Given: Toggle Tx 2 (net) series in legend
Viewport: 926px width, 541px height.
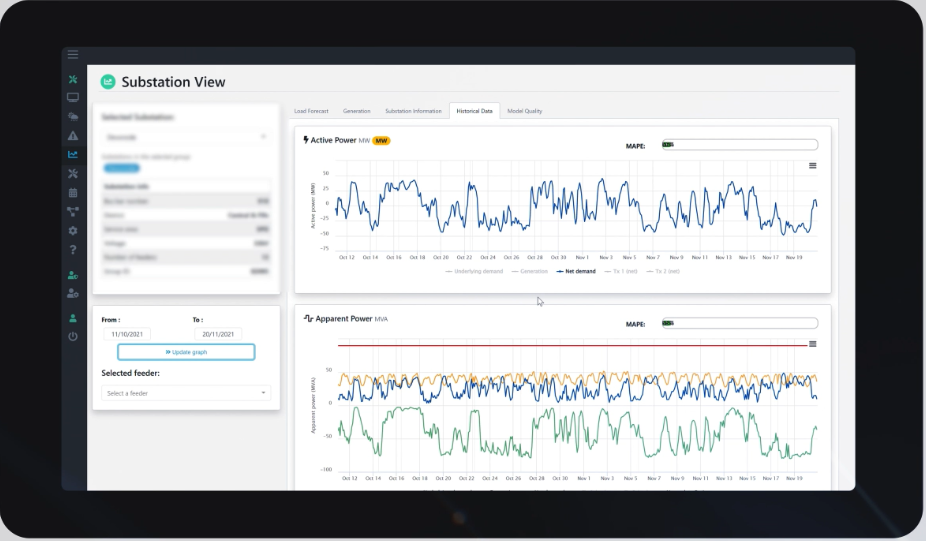Looking at the screenshot, I should [663, 272].
